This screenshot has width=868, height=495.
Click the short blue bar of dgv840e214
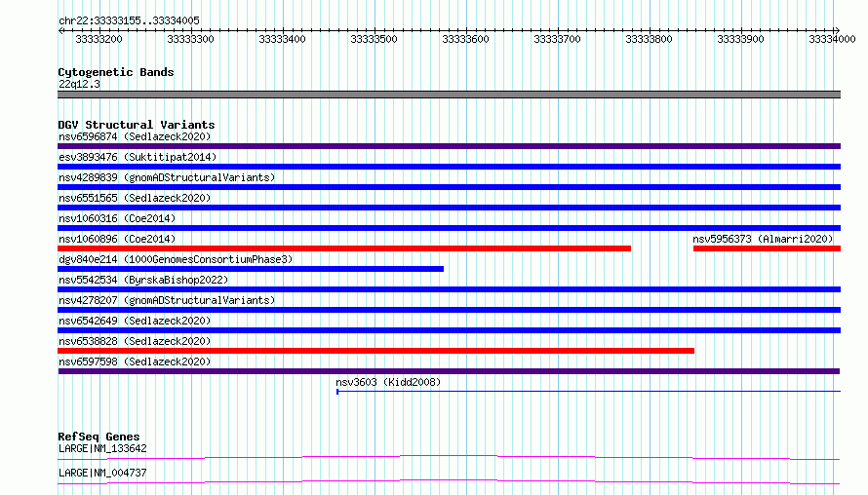point(251,269)
